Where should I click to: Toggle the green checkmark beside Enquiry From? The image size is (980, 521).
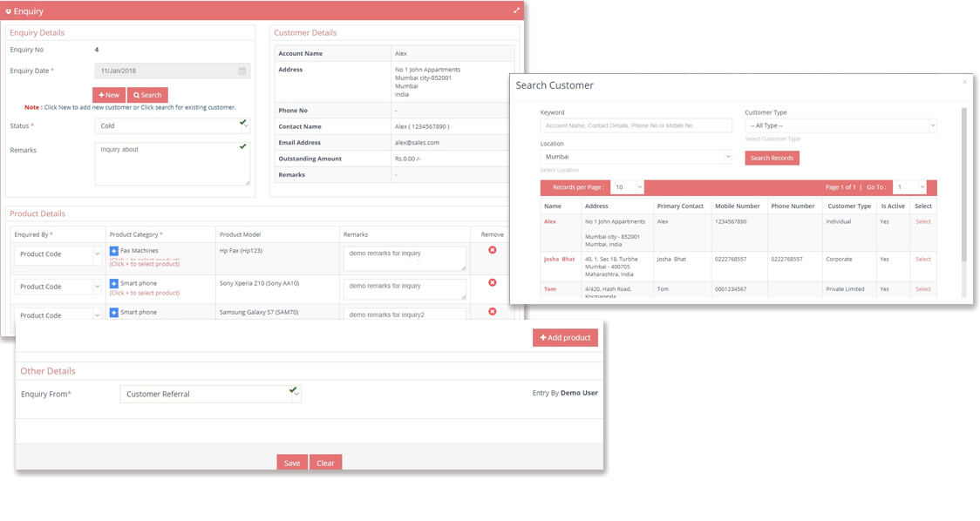295,389
